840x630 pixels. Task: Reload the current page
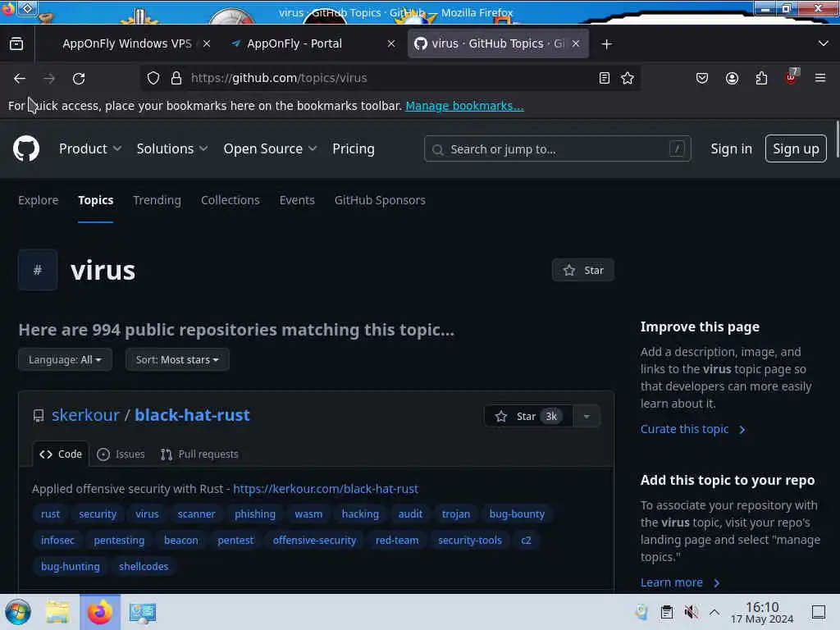click(79, 78)
